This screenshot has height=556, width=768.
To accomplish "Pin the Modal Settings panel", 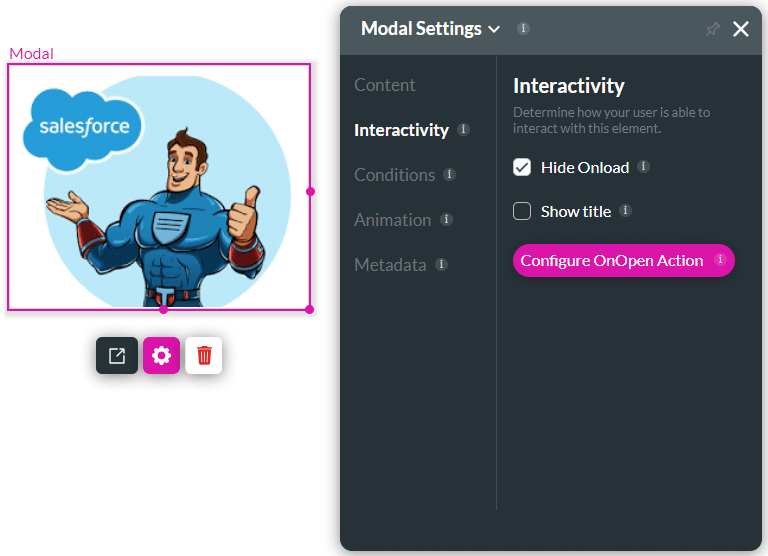I will point(712,29).
